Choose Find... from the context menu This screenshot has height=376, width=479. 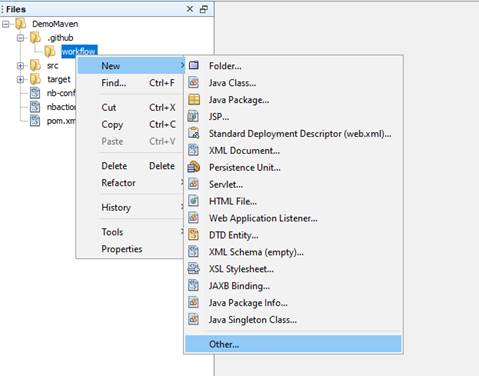point(131,83)
